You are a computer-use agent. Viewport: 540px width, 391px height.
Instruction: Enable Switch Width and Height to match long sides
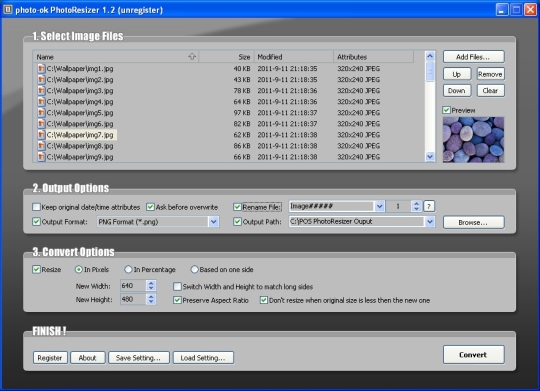click(177, 286)
